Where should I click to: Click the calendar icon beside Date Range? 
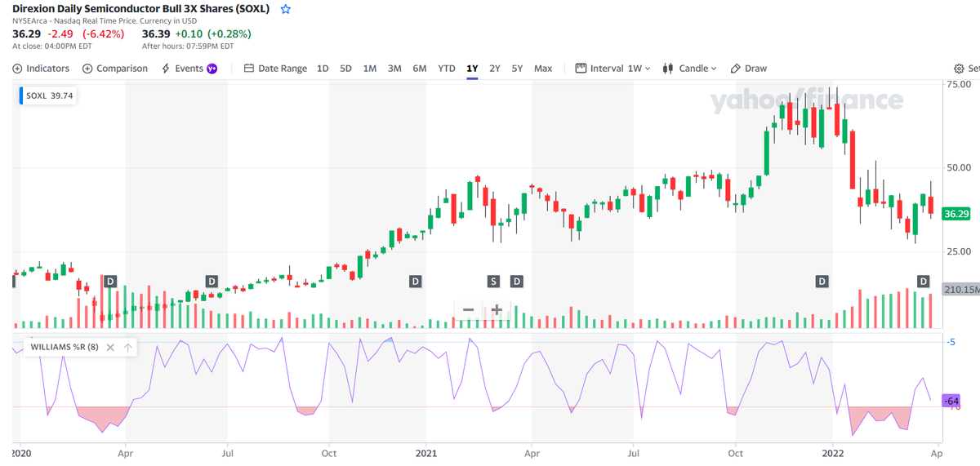(x=250, y=69)
